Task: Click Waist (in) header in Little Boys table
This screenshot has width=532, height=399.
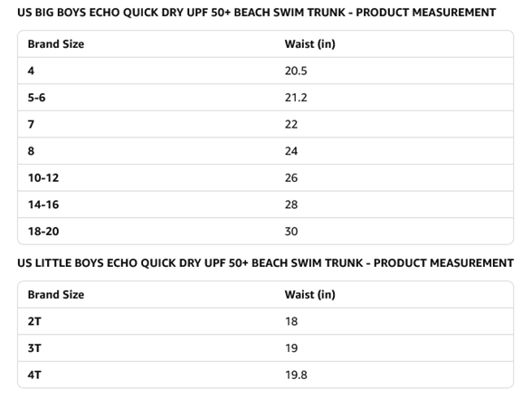Action: point(309,295)
